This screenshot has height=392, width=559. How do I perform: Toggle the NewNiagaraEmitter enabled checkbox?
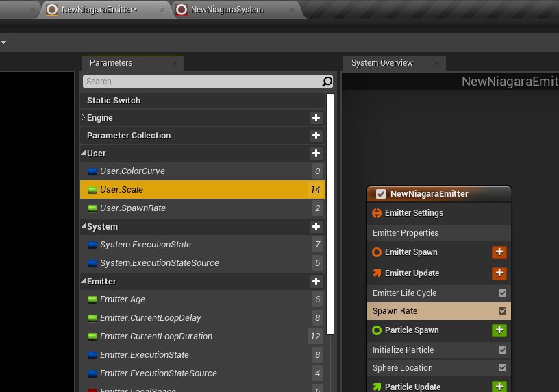tap(381, 194)
